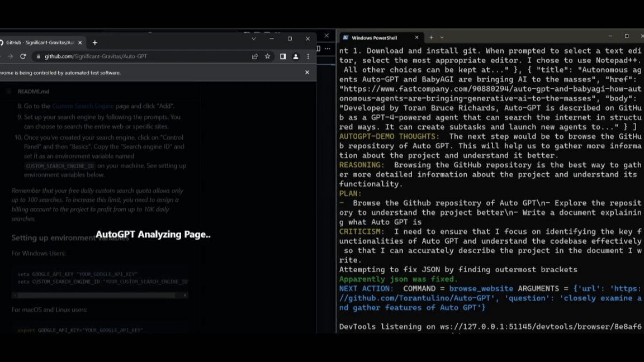Dismiss the automated test software infobar
The height and width of the screenshot is (362, 644).
coord(307,72)
